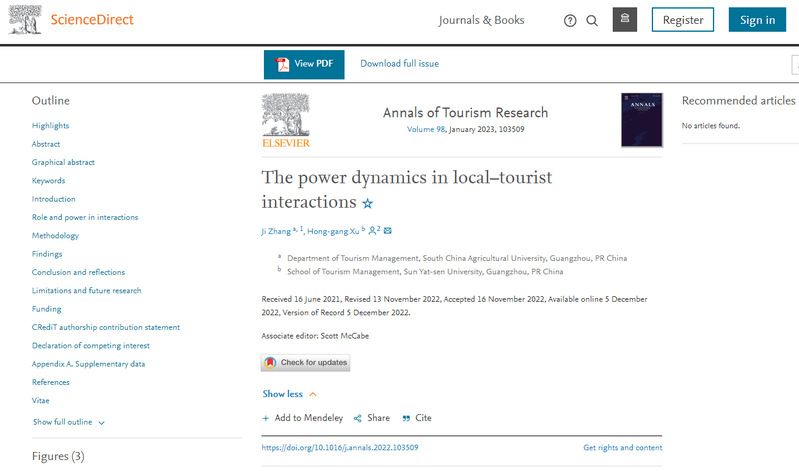Open Download full issue link

click(399, 64)
